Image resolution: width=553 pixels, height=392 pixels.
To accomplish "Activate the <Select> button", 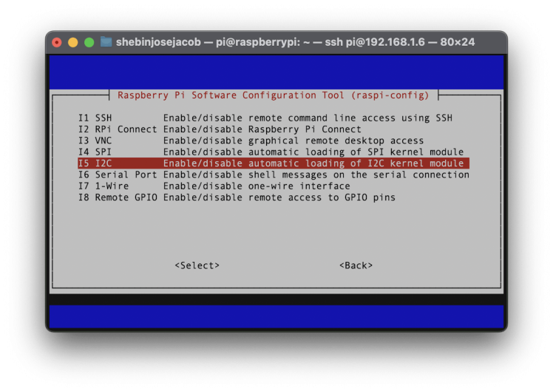I will point(197,266).
